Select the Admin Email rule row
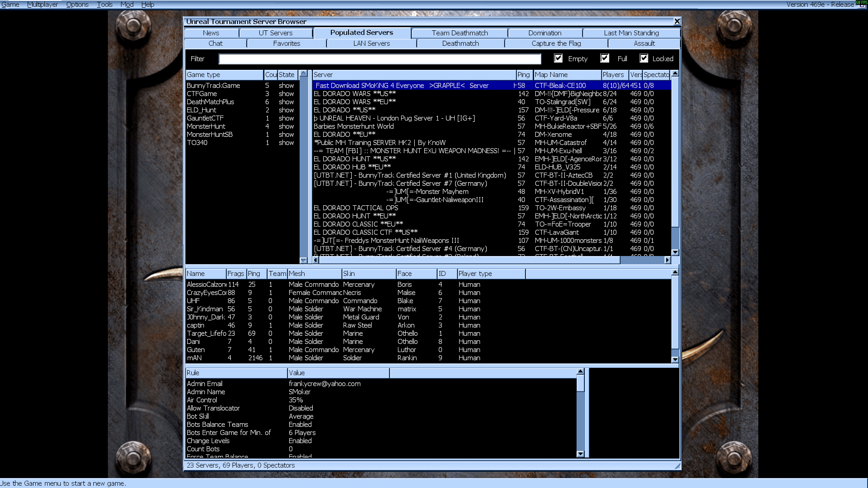Image resolution: width=868 pixels, height=488 pixels. pyautogui.click(x=381, y=384)
